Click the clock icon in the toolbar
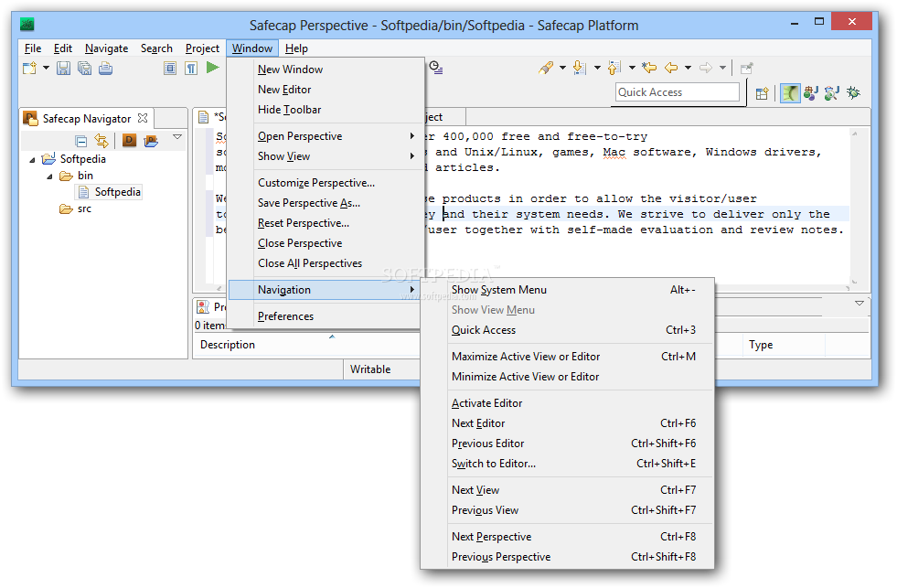Screen dimensions: 897x588 tap(436, 68)
